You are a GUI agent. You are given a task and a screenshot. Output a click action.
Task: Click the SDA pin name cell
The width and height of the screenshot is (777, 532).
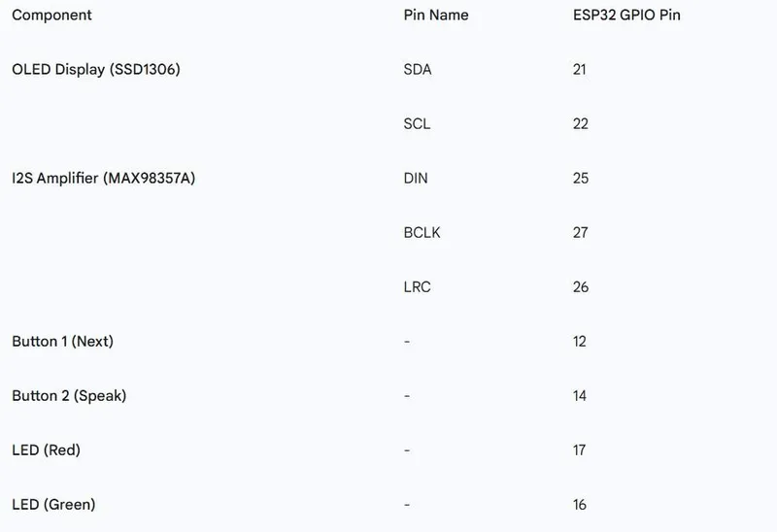418,70
